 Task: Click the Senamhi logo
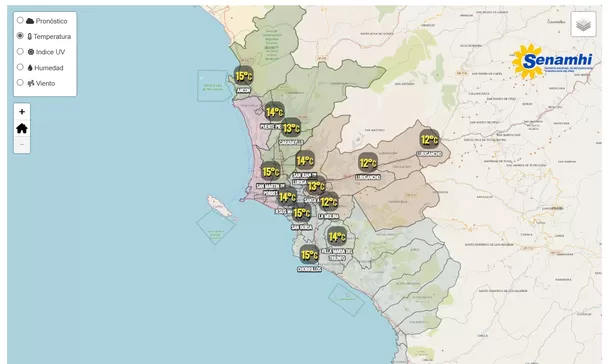552,61
